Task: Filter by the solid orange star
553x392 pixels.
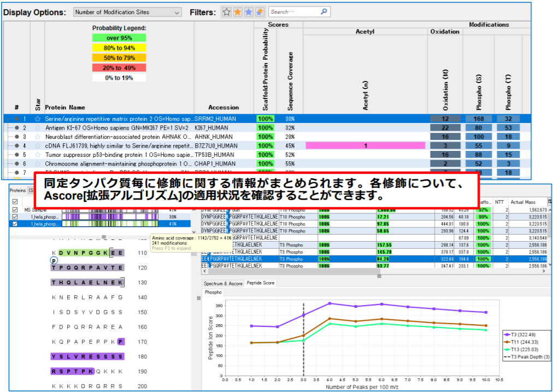Action: click(x=238, y=12)
